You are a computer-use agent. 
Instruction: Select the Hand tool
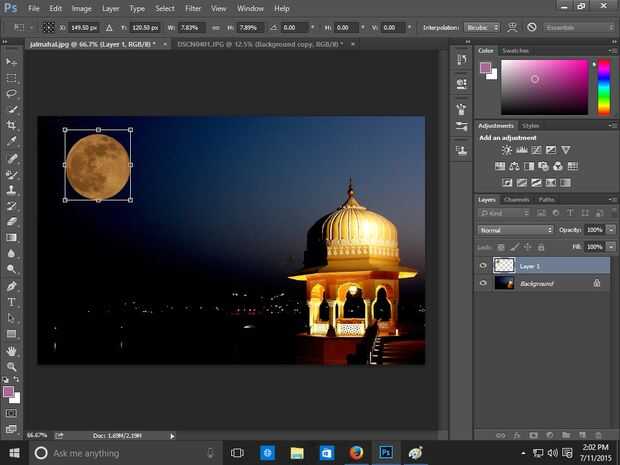(12, 351)
